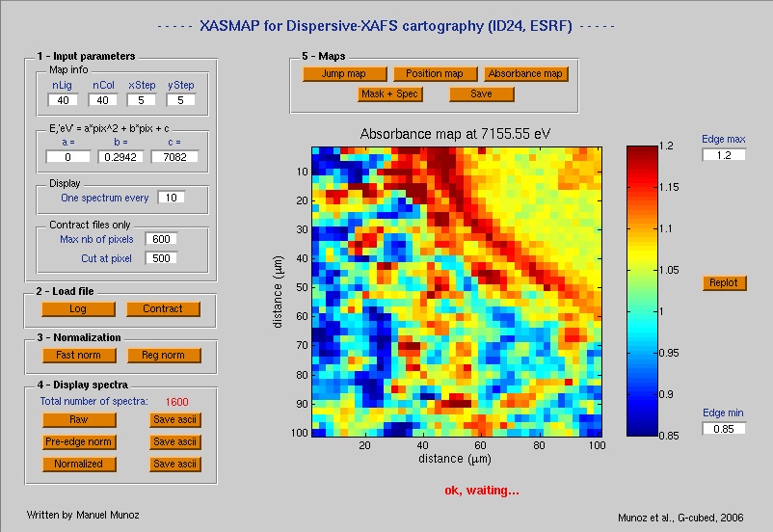Screen dimensions: 773x532
Task: Open the Position map
Action: [435, 73]
